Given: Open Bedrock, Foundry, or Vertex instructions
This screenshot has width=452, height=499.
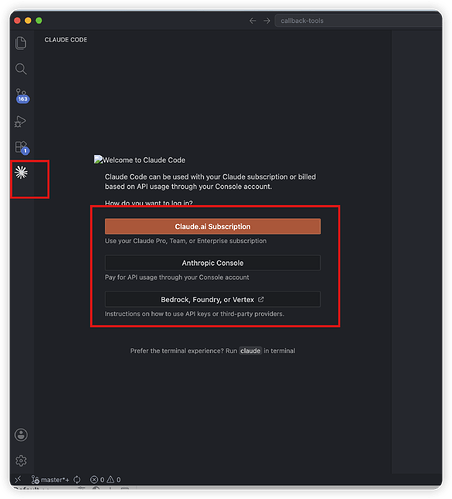Looking at the screenshot, I should click(213, 299).
